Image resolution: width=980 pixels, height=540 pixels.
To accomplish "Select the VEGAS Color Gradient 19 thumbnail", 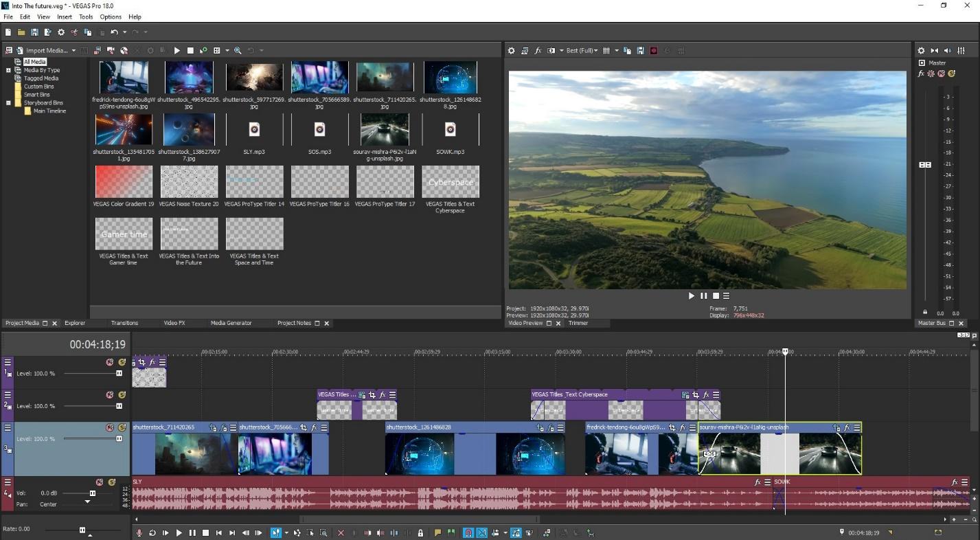I will tap(124, 181).
